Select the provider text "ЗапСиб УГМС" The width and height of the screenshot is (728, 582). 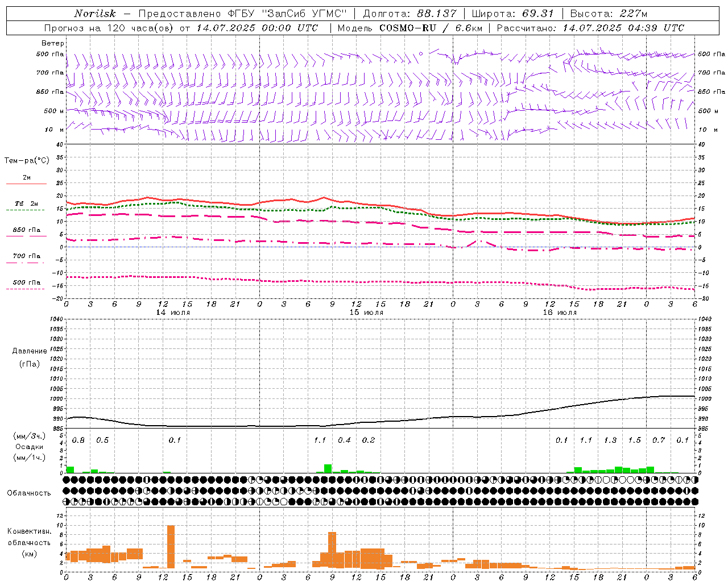tap(303, 14)
